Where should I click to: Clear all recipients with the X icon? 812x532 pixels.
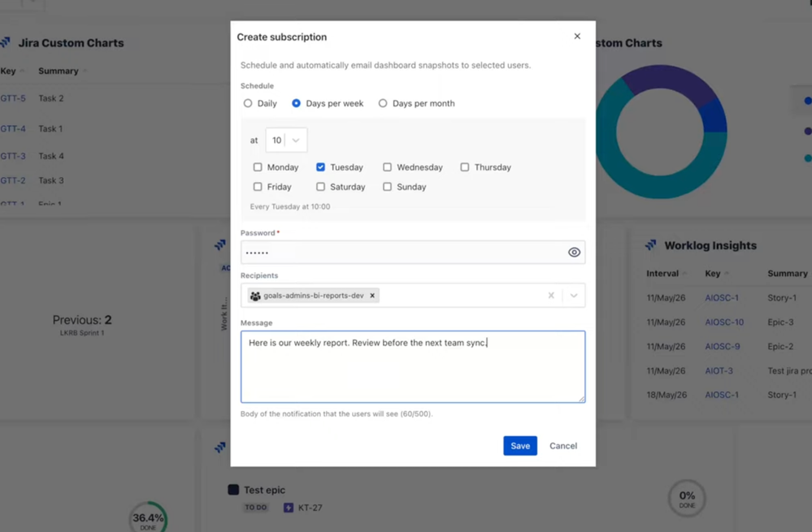coord(551,296)
